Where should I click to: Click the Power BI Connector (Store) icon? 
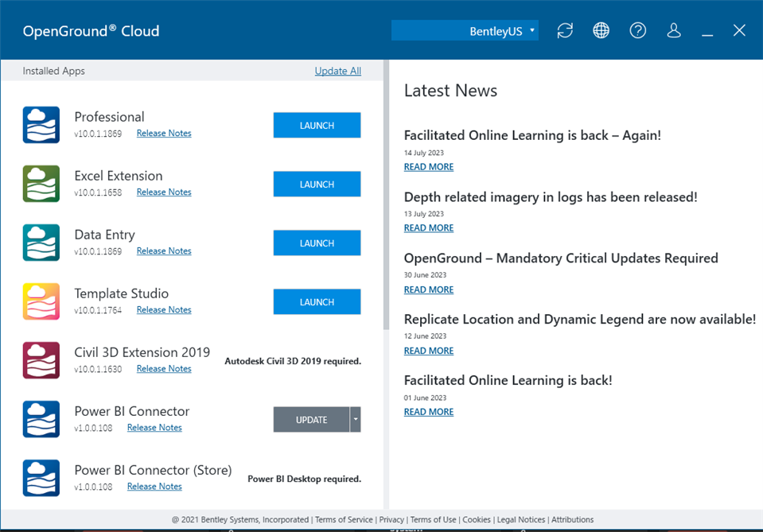(x=41, y=478)
